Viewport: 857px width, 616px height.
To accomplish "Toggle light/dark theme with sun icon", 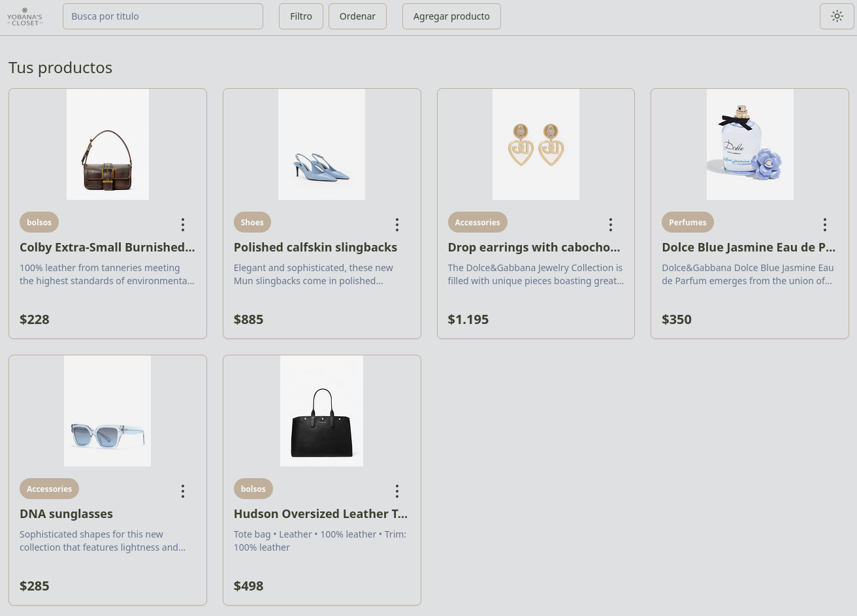I will coord(837,16).
